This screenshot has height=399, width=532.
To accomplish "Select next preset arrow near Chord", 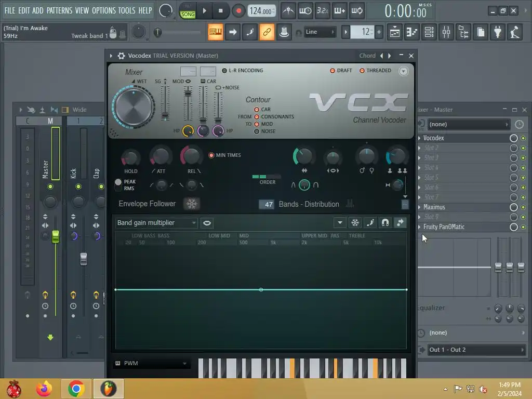I will click(390, 56).
